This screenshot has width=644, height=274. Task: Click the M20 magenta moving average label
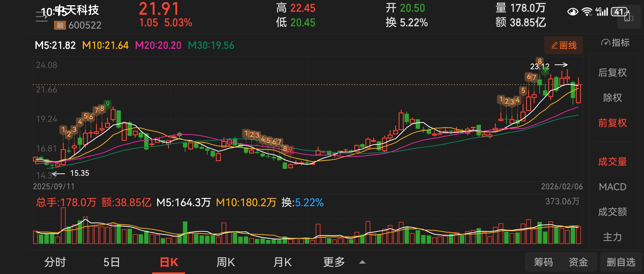[158, 45]
